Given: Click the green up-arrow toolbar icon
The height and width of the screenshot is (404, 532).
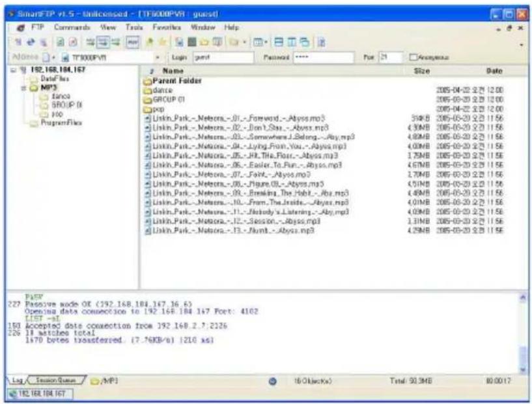Looking at the screenshot, I should pos(149,42).
